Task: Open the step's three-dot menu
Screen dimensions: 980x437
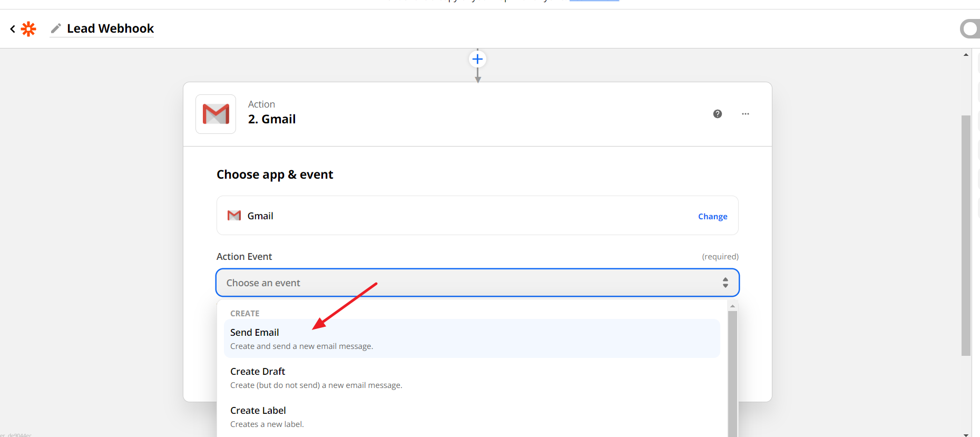Action: [x=746, y=114]
